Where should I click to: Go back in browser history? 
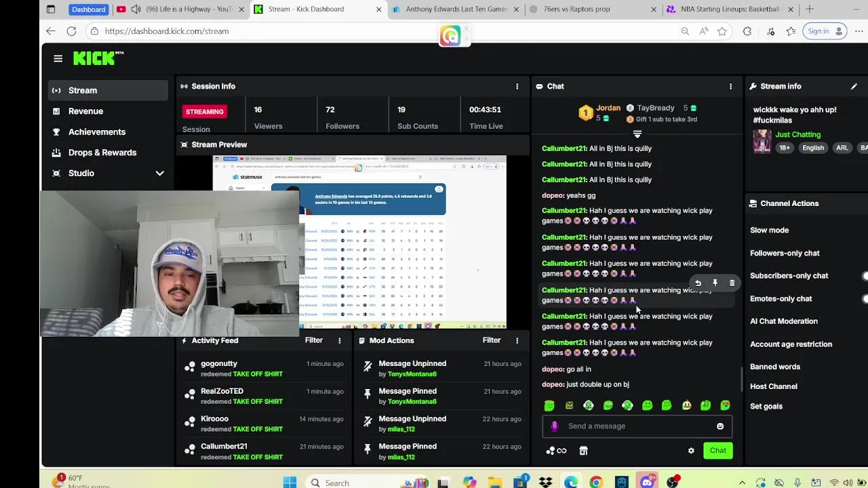[x=51, y=31]
